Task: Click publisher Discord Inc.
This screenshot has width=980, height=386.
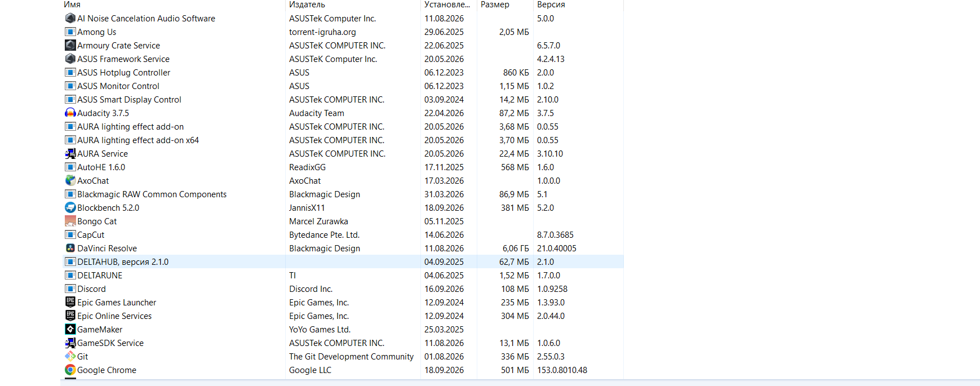Action: (x=311, y=289)
